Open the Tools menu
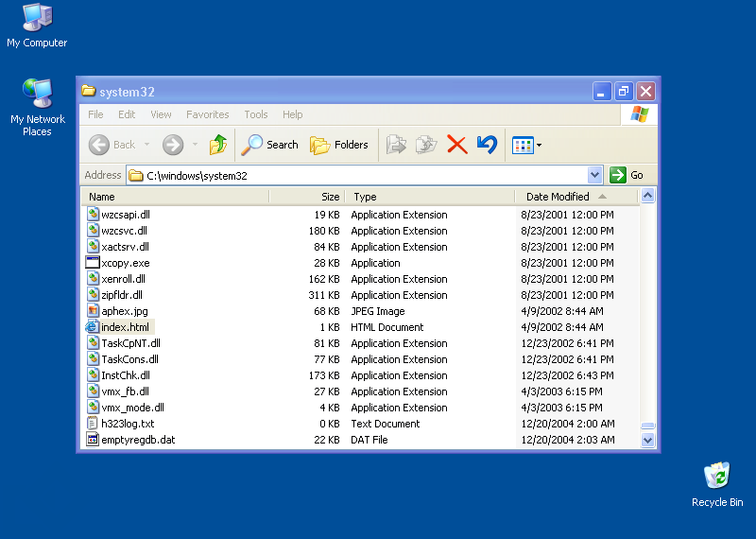The width and height of the screenshot is (756, 539). [256, 114]
